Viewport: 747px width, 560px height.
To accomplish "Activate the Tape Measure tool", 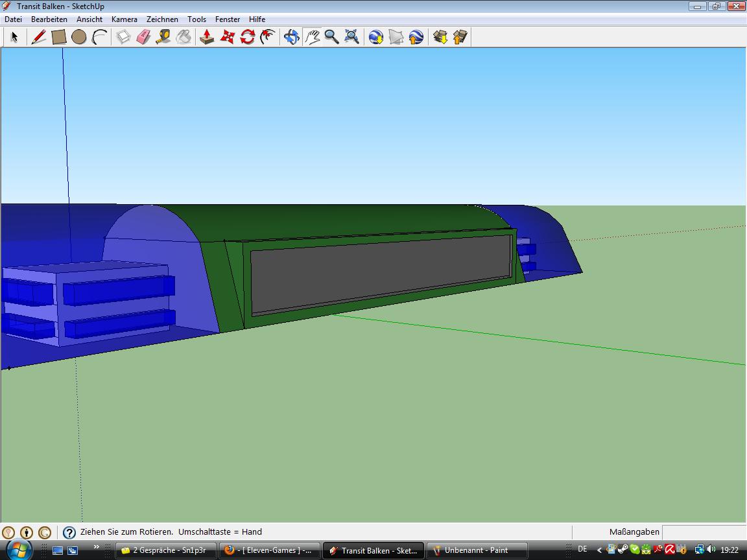I will 163,37.
